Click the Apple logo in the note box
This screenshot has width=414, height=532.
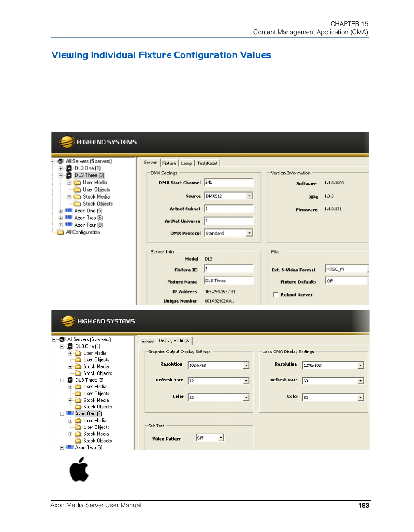click(79, 470)
